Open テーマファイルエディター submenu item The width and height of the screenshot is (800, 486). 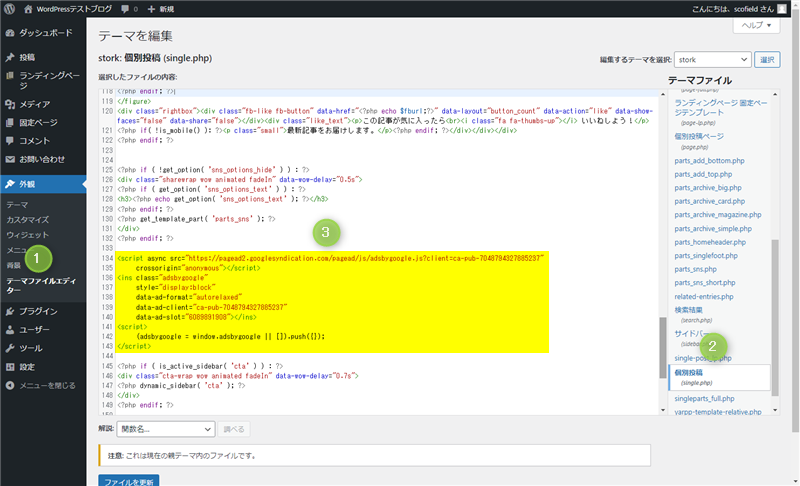tap(41, 285)
